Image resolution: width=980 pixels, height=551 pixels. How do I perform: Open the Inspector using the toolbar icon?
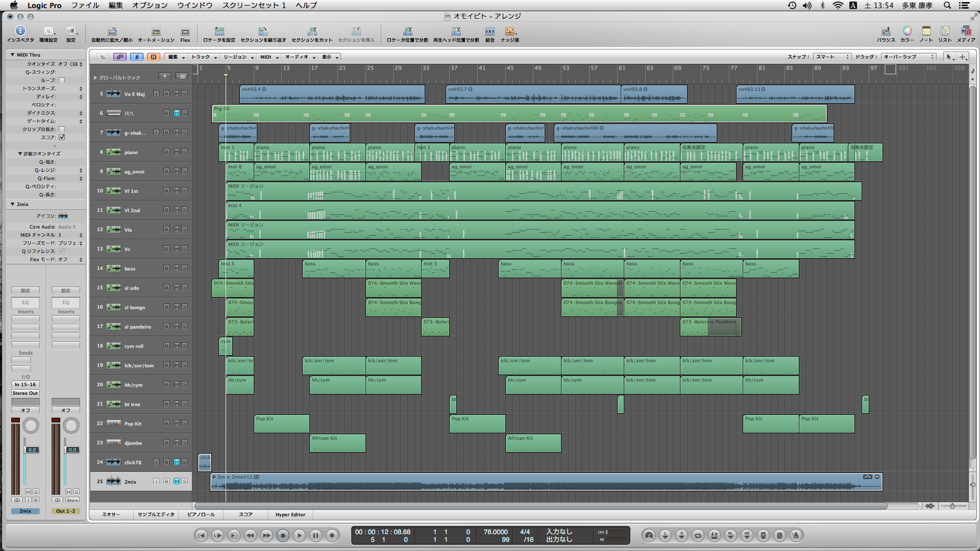[20, 32]
